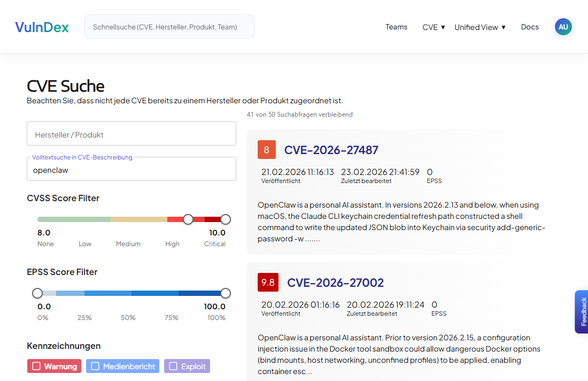Click the VulnDex logo
588x381 pixels.
[x=42, y=27]
